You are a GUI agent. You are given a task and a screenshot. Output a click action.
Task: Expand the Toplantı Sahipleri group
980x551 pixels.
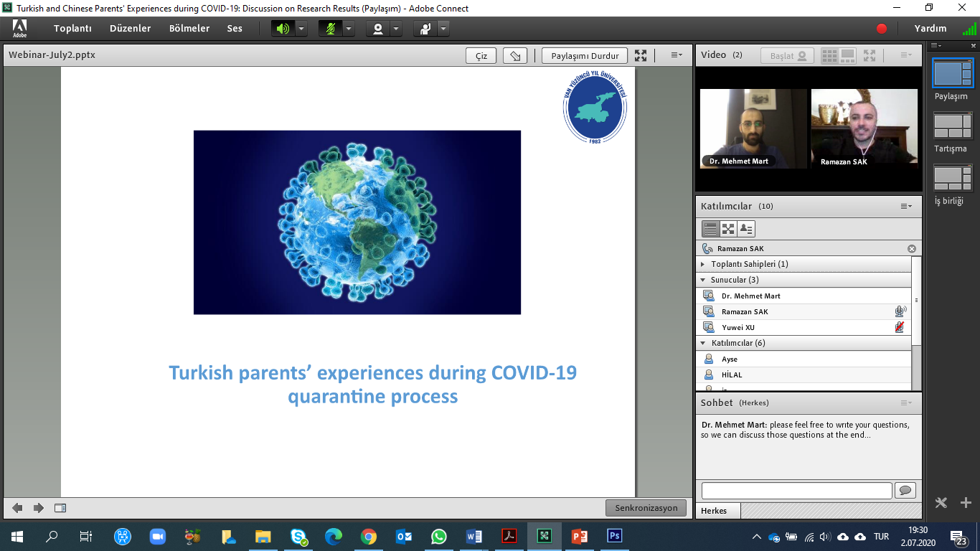click(x=703, y=264)
